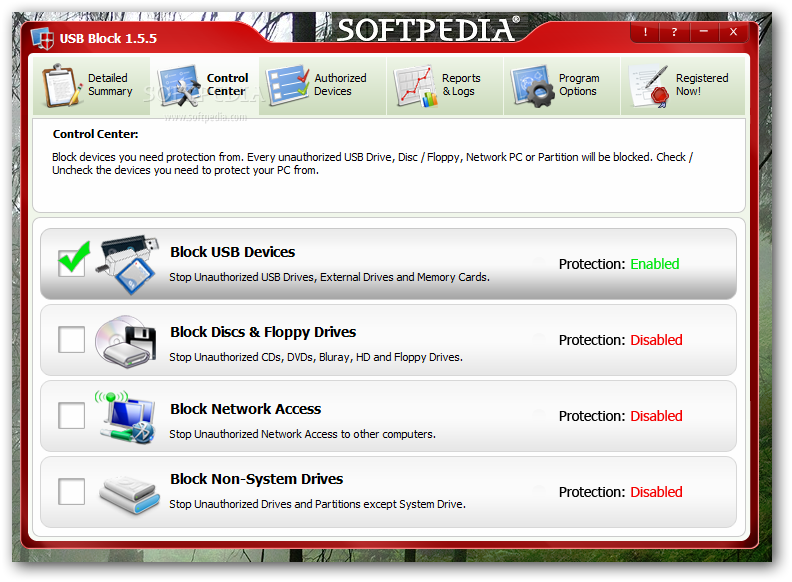Click the disc and floppy drive icon
The width and height of the screenshot is (792, 582).
[125, 341]
